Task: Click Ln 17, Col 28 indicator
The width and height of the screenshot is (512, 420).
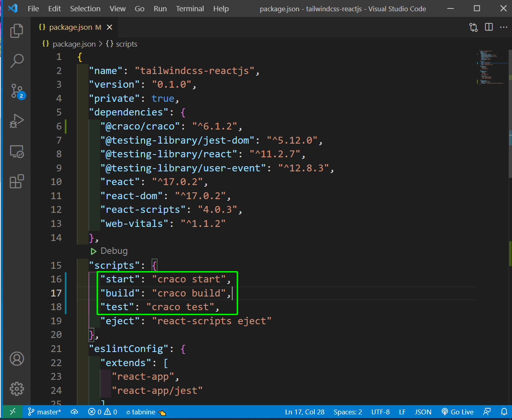Action: (305, 412)
